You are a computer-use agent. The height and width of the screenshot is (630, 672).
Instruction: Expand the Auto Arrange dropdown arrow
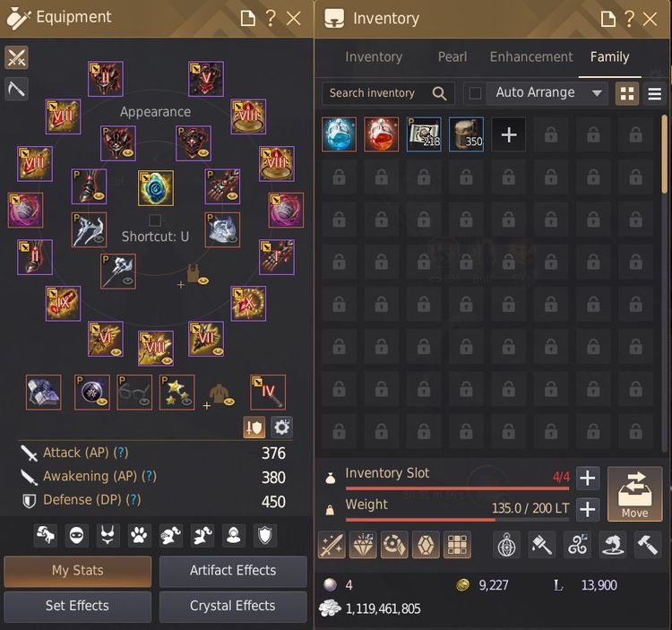coord(597,93)
